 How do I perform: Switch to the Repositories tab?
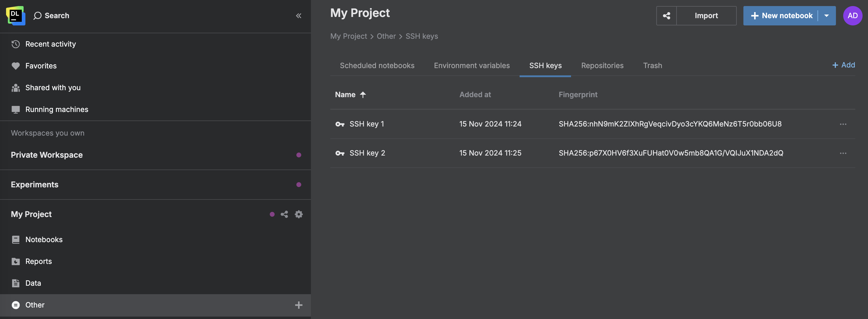coord(602,65)
